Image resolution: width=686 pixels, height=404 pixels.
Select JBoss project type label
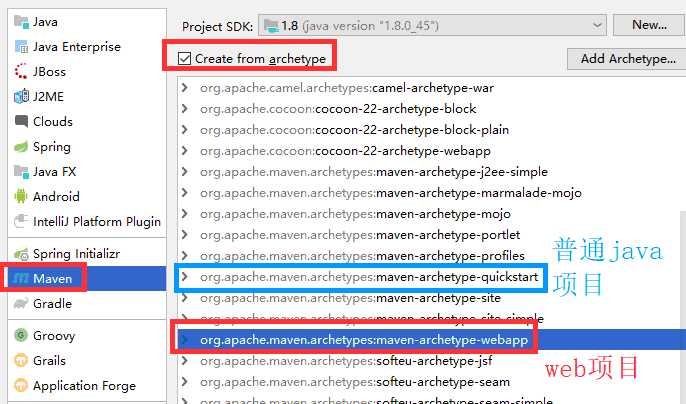[49, 71]
